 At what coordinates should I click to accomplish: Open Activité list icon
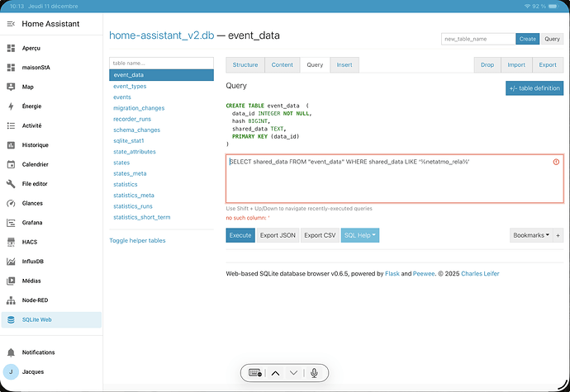click(11, 125)
